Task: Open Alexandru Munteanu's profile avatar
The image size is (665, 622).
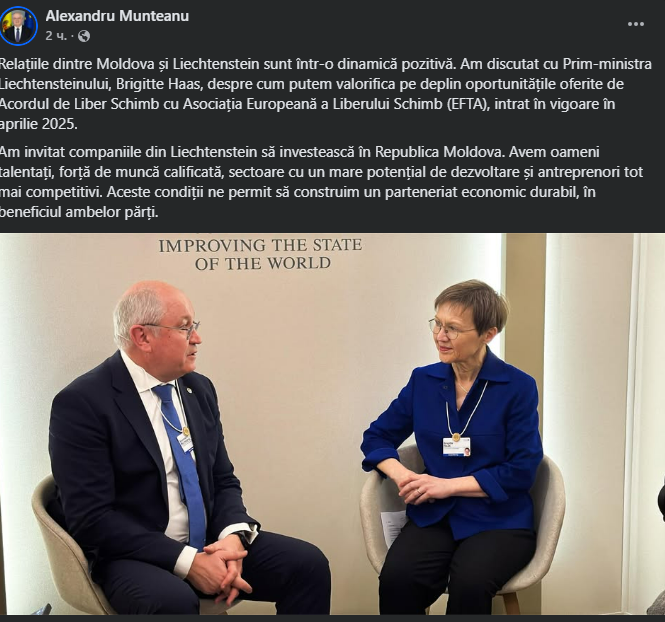Action: click(x=19, y=26)
